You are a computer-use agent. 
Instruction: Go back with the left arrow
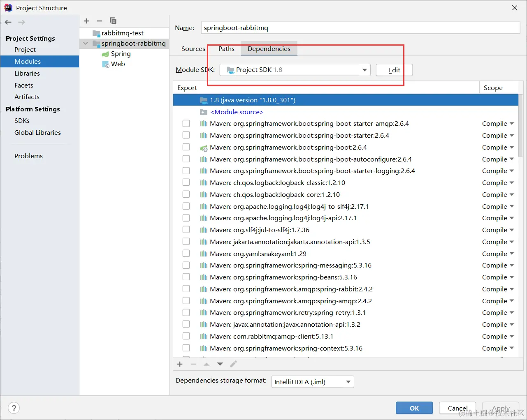[x=8, y=22]
